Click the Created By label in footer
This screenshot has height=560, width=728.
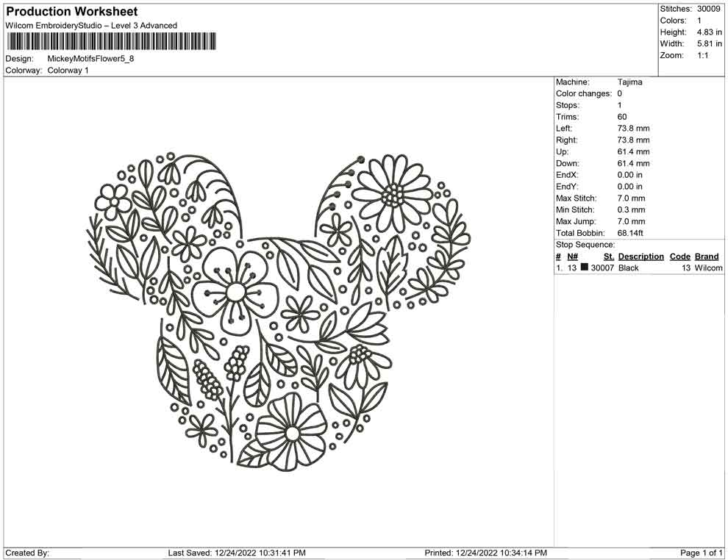27,553
